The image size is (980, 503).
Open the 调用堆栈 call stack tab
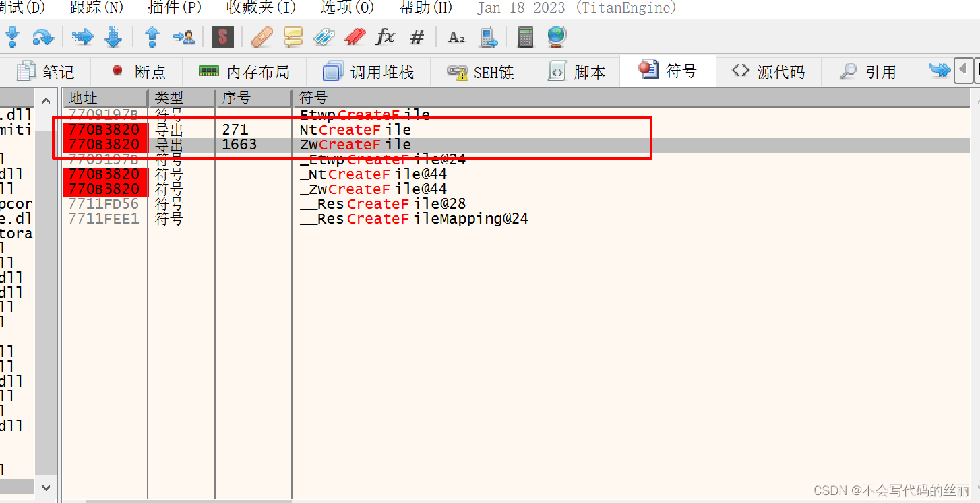coord(369,72)
